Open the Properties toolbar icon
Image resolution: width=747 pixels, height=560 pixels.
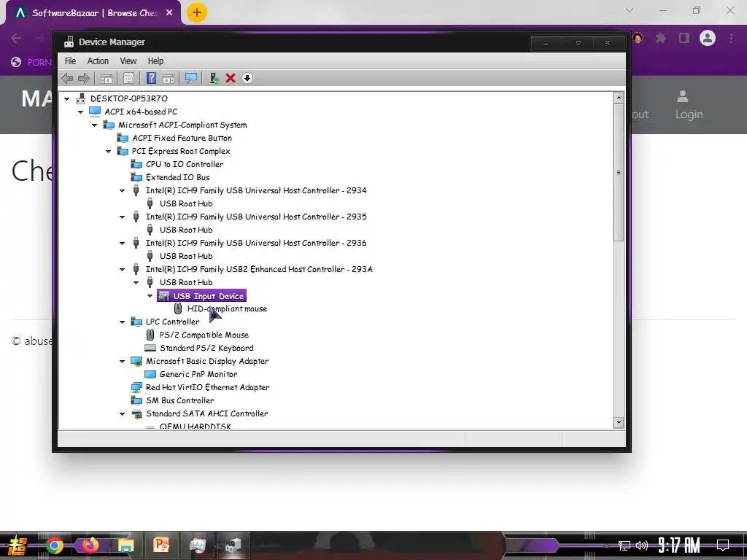[128, 78]
